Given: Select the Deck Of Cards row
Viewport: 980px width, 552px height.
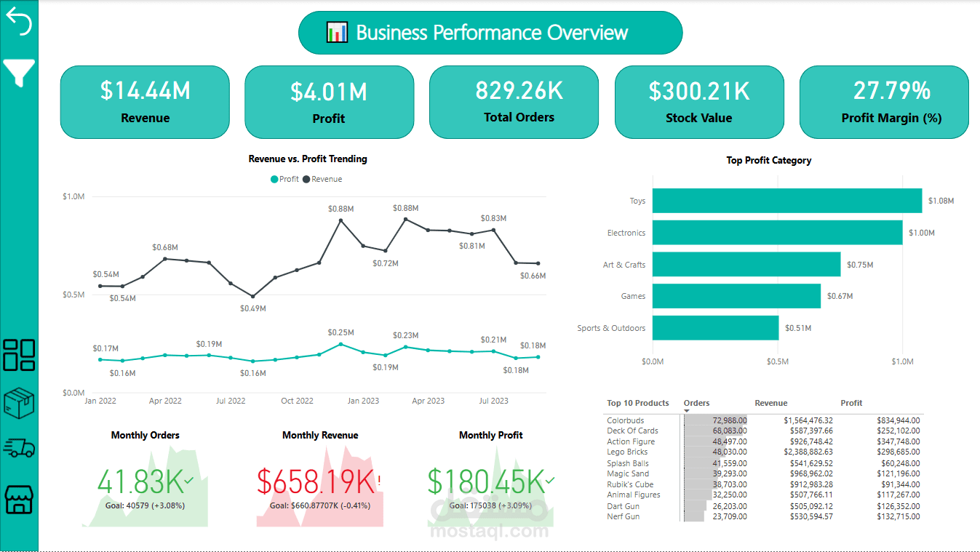Looking at the screenshot, I should click(764, 431).
